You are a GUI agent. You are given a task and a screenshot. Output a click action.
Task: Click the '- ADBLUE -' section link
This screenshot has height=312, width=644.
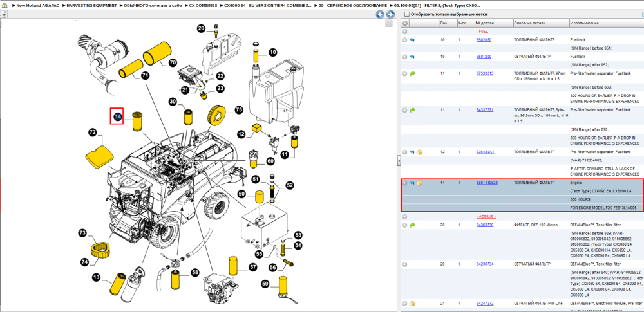point(486,216)
